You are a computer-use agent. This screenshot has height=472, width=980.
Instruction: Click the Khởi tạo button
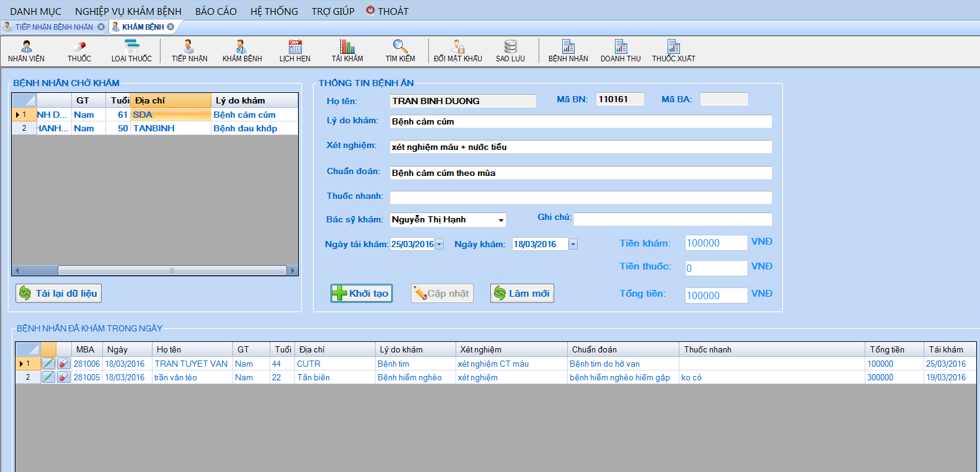361,293
